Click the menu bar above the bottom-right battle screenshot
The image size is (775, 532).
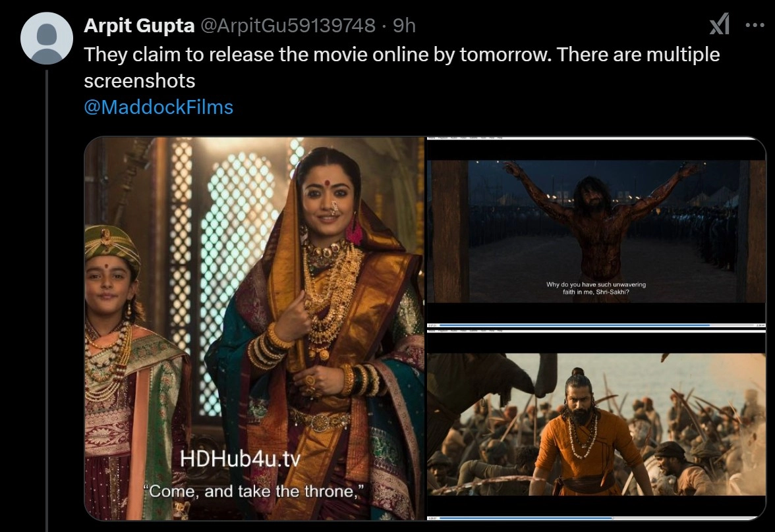click(596, 331)
